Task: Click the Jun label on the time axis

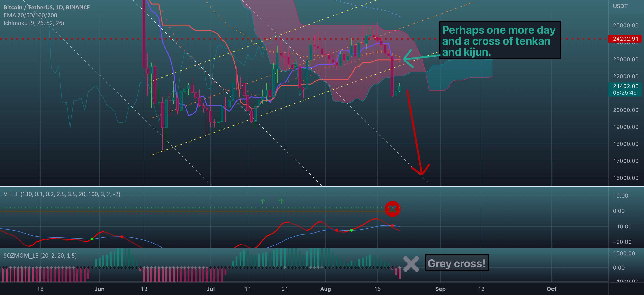Action: [99, 289]
